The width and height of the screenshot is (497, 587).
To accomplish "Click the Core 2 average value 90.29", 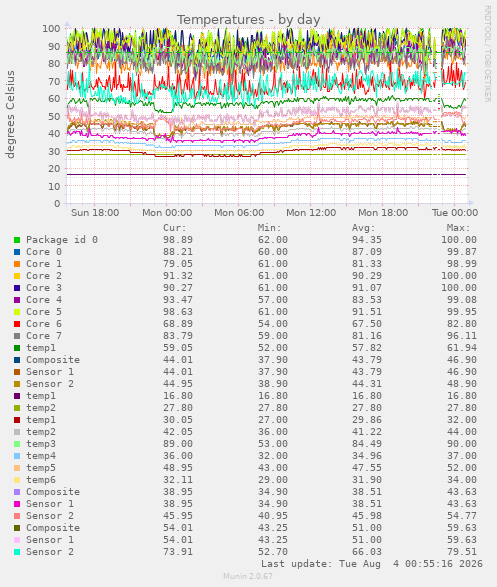I will [x=367, y=276].
